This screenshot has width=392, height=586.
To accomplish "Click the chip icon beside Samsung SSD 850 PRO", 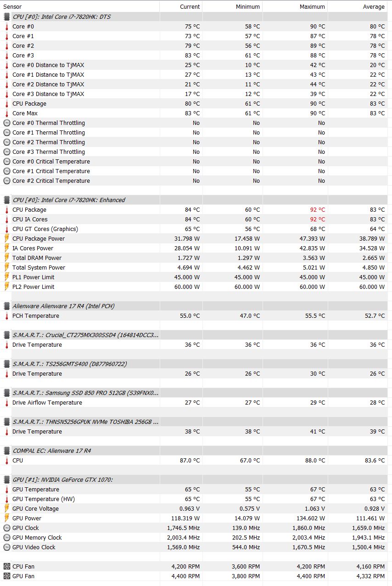I will [x=7, y=393].
